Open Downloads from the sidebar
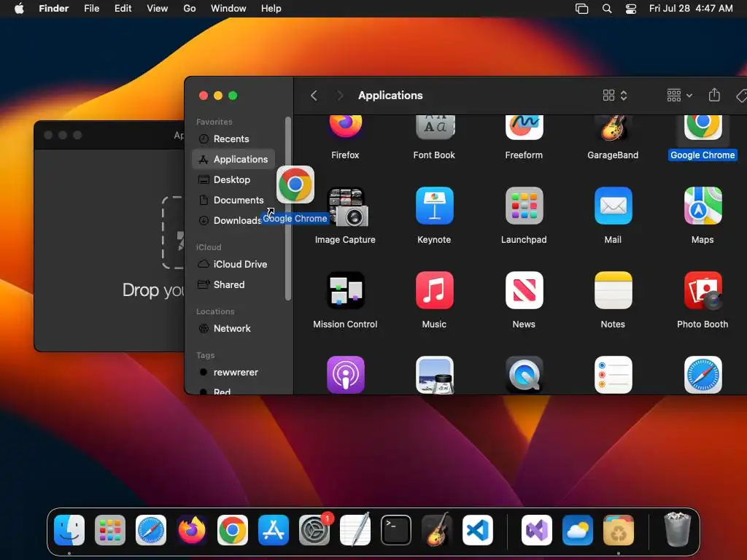Screen dimensions: 747x560 233,220
